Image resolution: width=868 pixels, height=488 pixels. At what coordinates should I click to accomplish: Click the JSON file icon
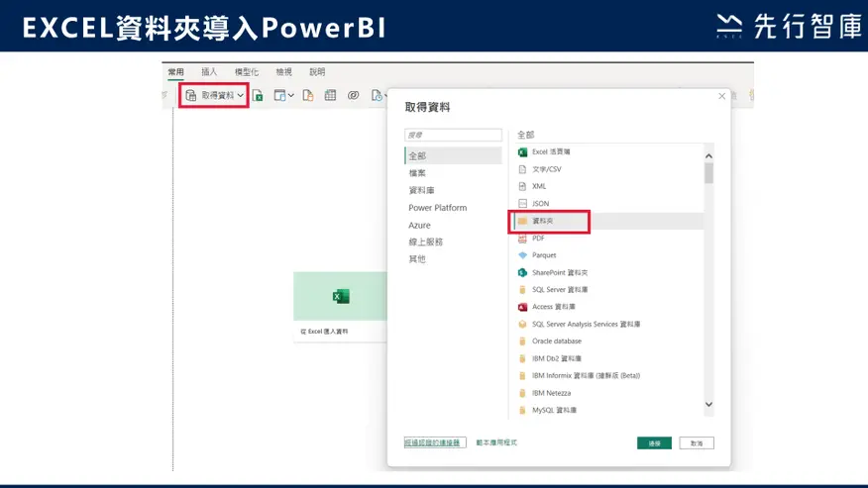click(x=522, y=204)
